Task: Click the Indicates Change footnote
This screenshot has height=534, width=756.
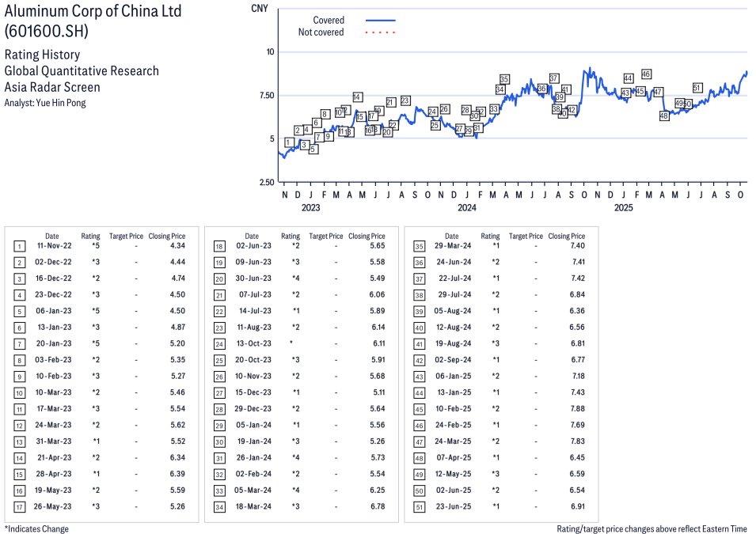Action: [36, 528]
